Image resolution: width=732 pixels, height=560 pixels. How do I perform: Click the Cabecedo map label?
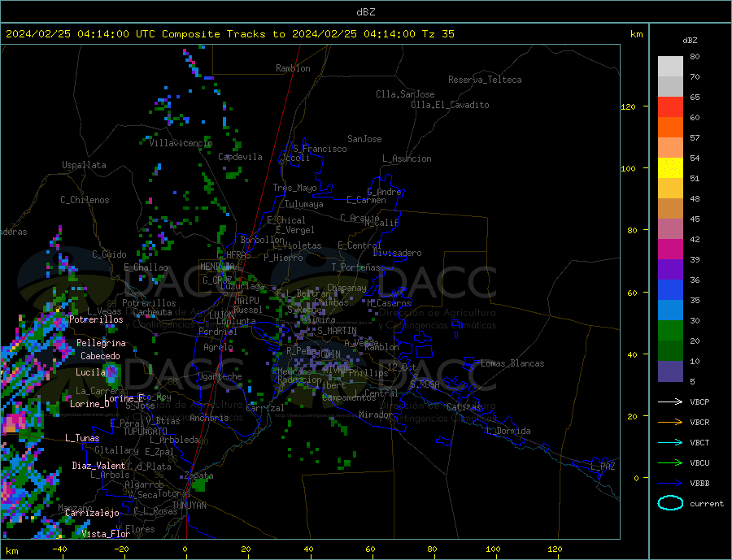coord(100,356)
